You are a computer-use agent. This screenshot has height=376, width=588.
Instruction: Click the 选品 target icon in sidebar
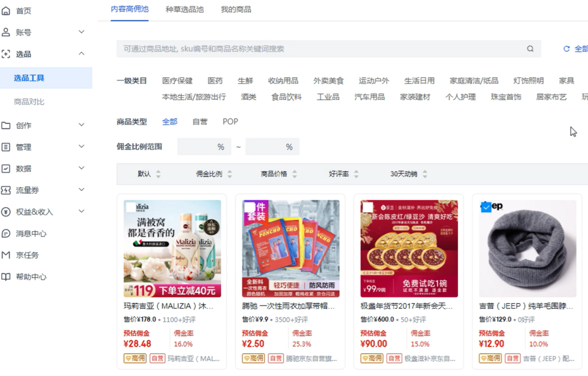pyautogui.click(x=5, y=54)
